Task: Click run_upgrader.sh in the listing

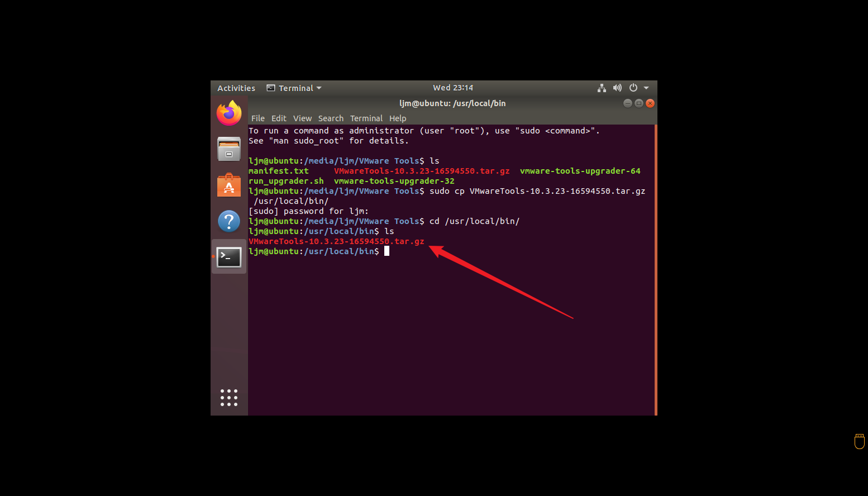Action: pos(286,181)
